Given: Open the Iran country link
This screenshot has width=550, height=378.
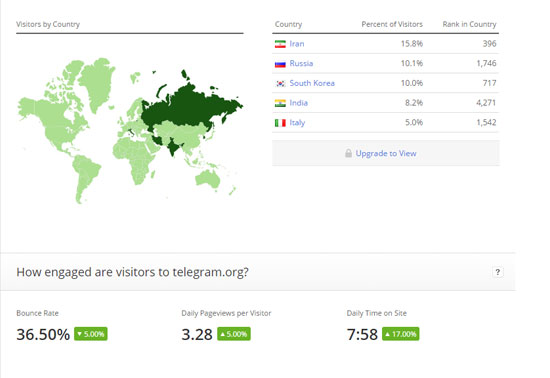Looking at the screenshot, I should 297,44.
